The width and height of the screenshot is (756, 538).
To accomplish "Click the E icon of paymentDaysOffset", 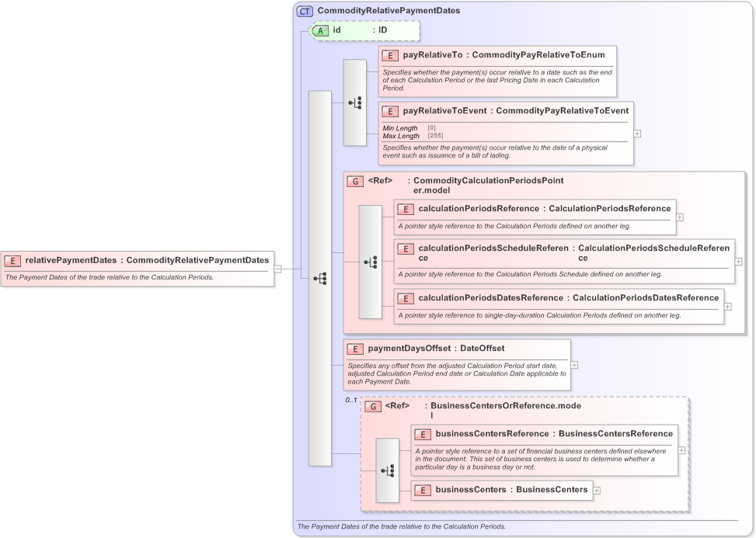I will click(355, 349).
